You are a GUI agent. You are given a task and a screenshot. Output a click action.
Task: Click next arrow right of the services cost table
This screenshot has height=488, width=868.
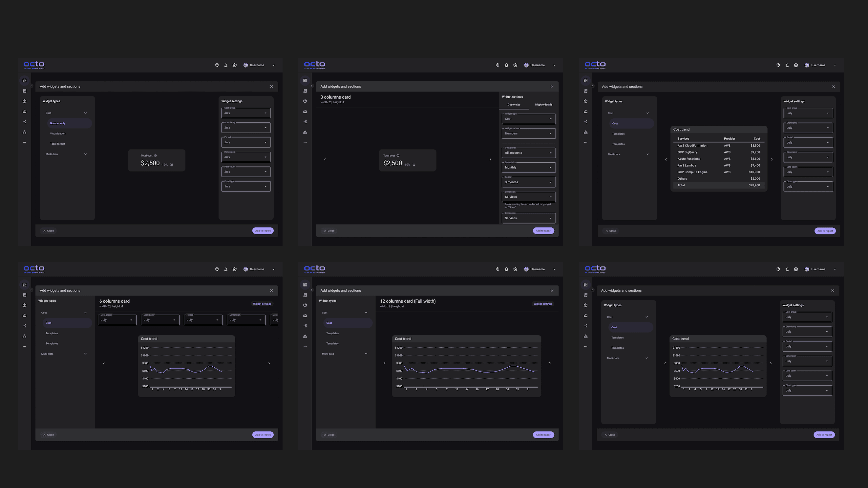(772, 160)
